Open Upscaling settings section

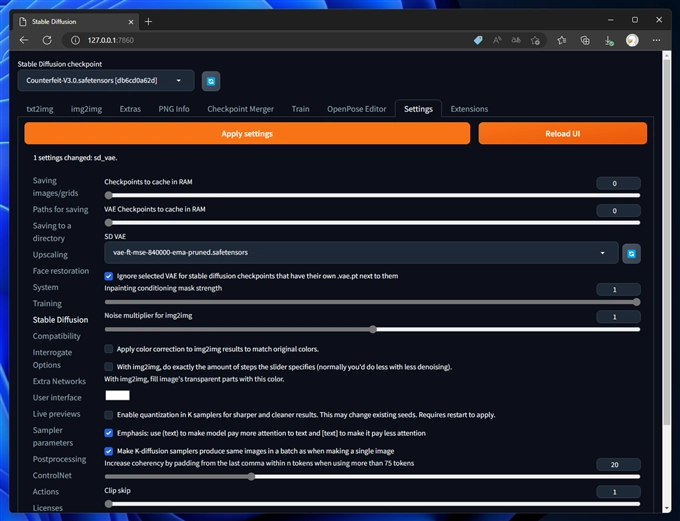[50, 255]
